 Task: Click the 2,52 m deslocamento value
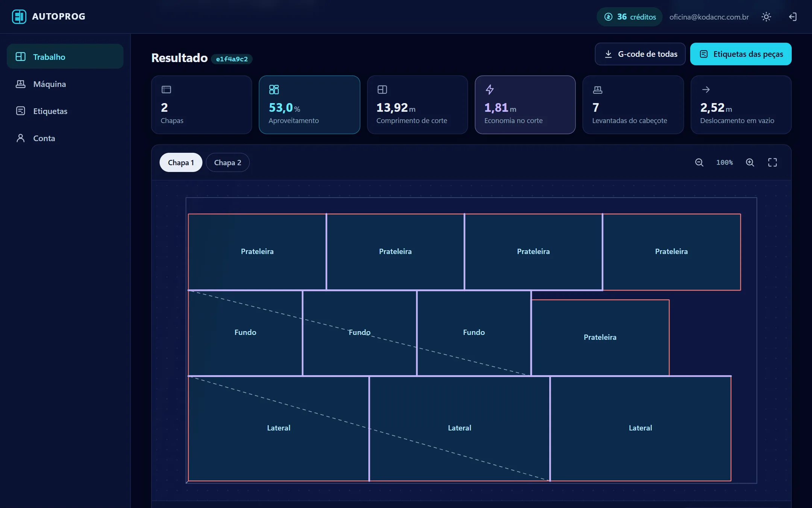point(716,108)
